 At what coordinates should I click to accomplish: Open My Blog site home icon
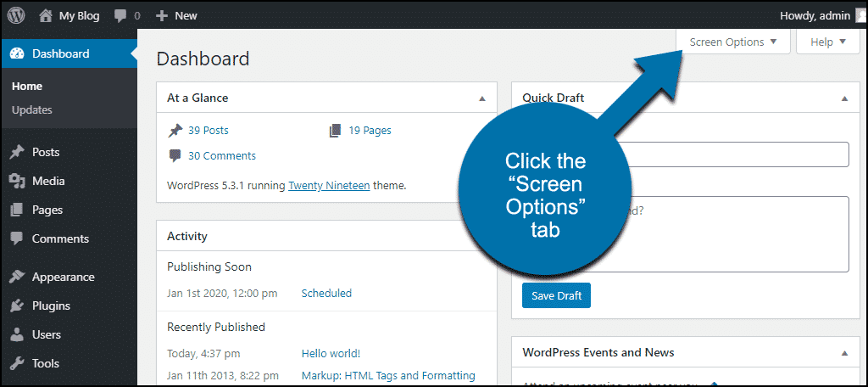45,15
